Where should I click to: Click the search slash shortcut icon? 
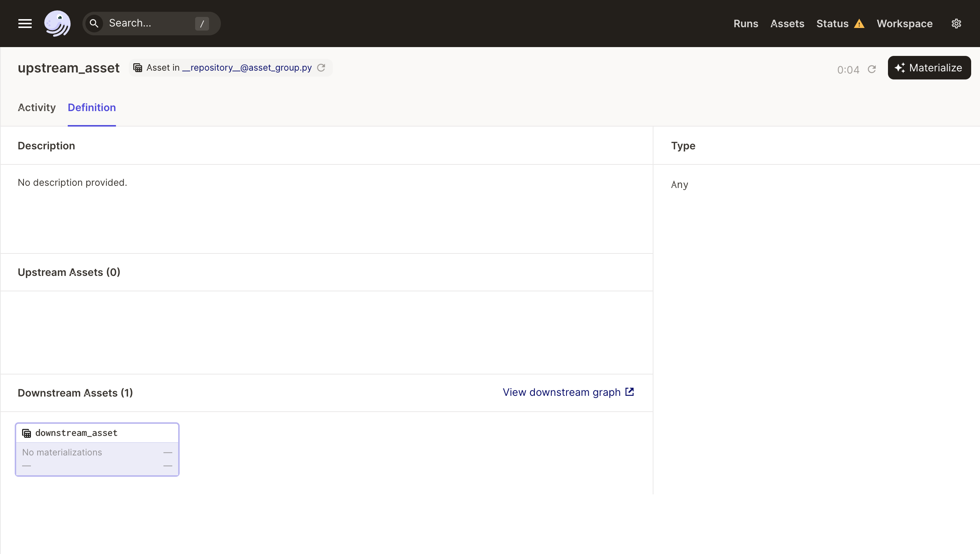(x=202, y=24)
